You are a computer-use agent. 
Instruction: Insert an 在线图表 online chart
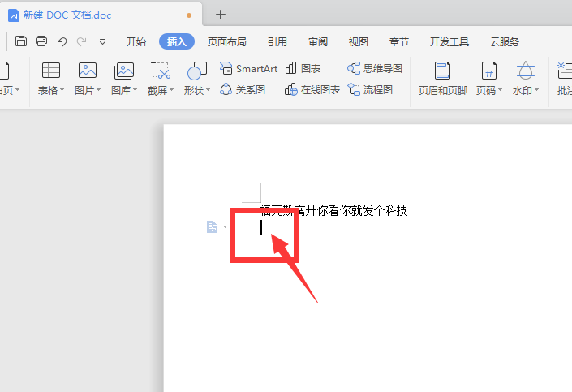pos(312,89)
